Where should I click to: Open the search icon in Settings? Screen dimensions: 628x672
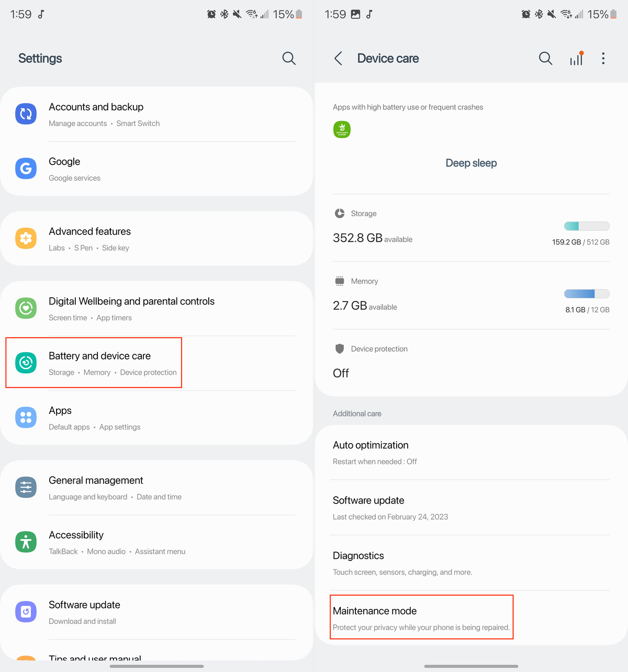[289, 59]
